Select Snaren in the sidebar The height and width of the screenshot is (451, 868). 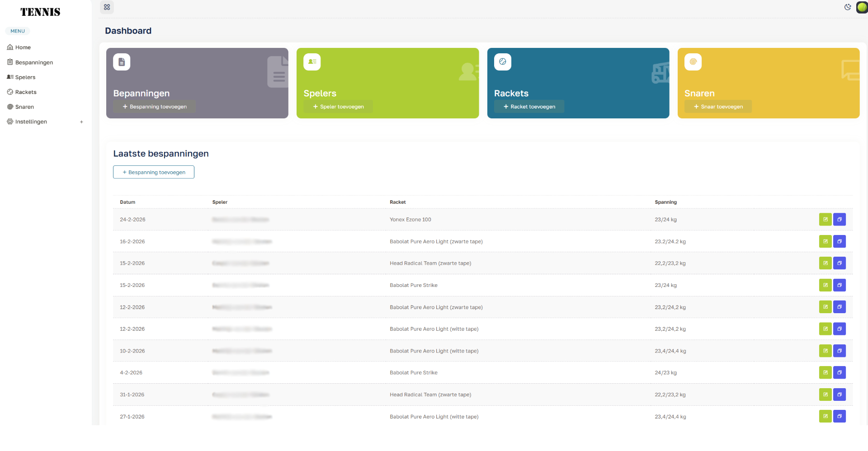pos(24,107)
